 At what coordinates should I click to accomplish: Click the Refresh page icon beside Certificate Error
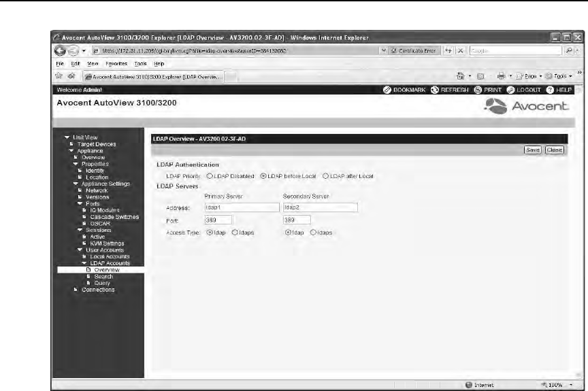pos(448,50)
